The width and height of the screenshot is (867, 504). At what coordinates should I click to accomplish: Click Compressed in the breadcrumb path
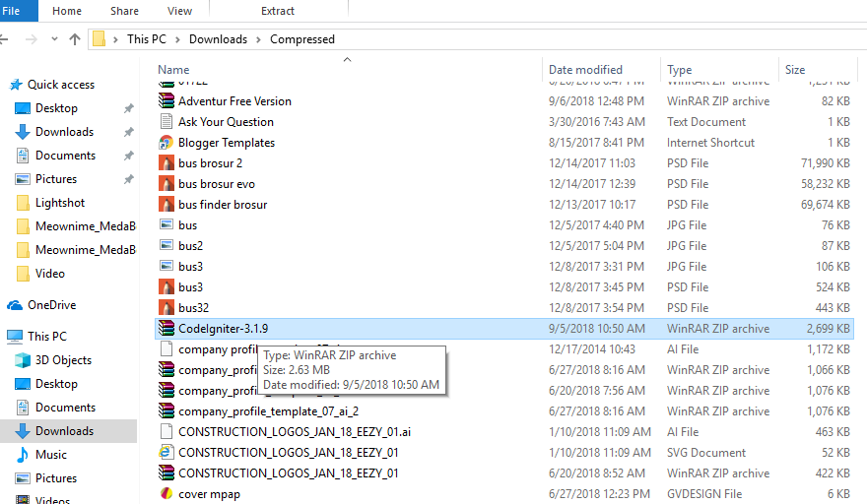[x=301, y=39]
